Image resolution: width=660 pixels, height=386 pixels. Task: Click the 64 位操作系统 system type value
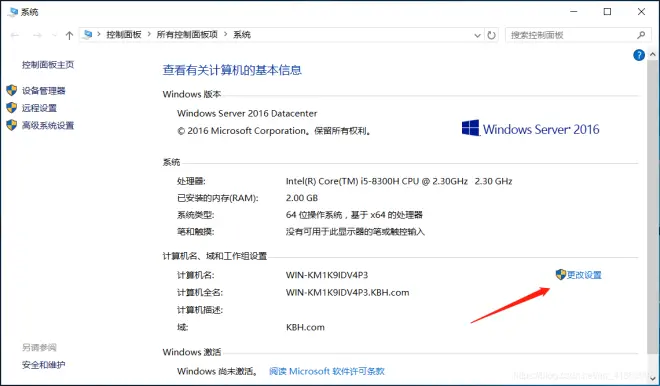tap(354, 215)
